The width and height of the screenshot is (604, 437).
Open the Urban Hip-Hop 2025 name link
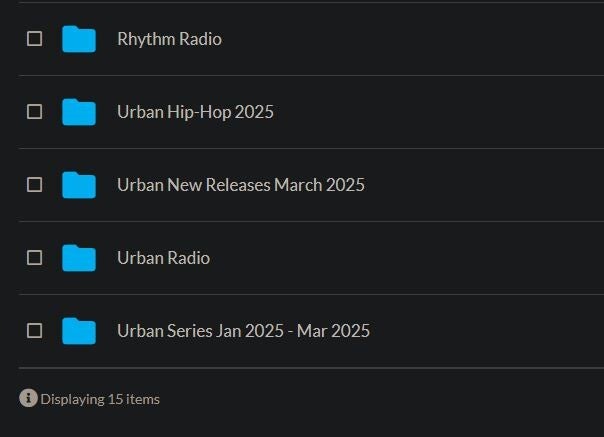195,112
